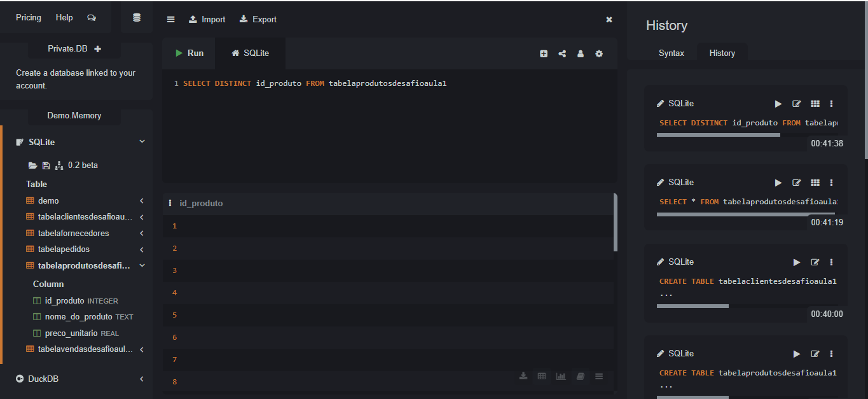This screenshot has height=399, width=868.
Task: Toggle the hamburger sidebar menu
Action: [x=170, y=20]
